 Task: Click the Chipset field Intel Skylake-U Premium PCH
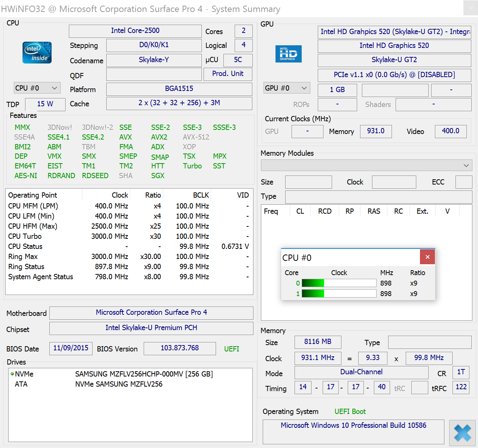151,328
